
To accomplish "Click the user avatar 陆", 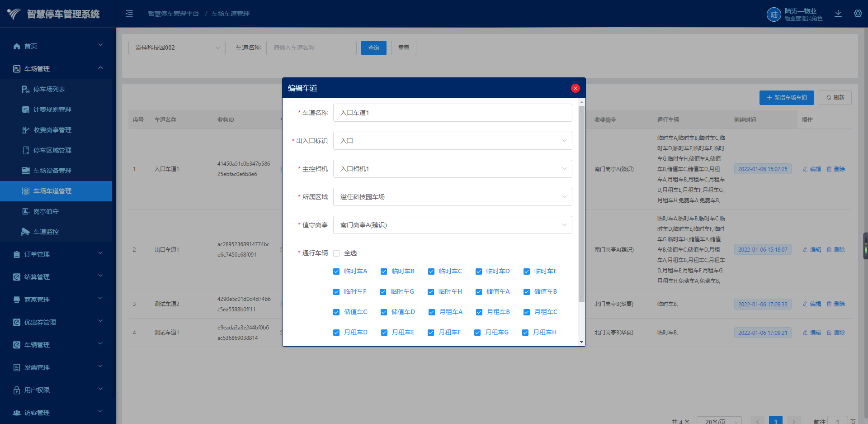I will (x=774, y=14).
